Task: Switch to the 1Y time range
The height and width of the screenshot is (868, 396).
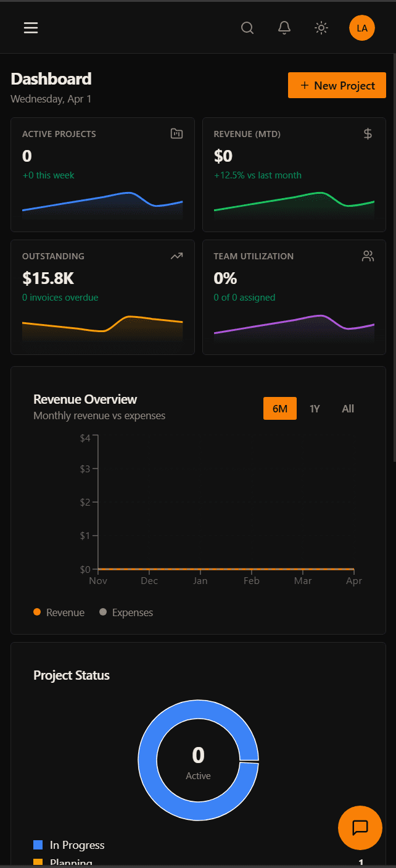Action: (x=315, y=409)
